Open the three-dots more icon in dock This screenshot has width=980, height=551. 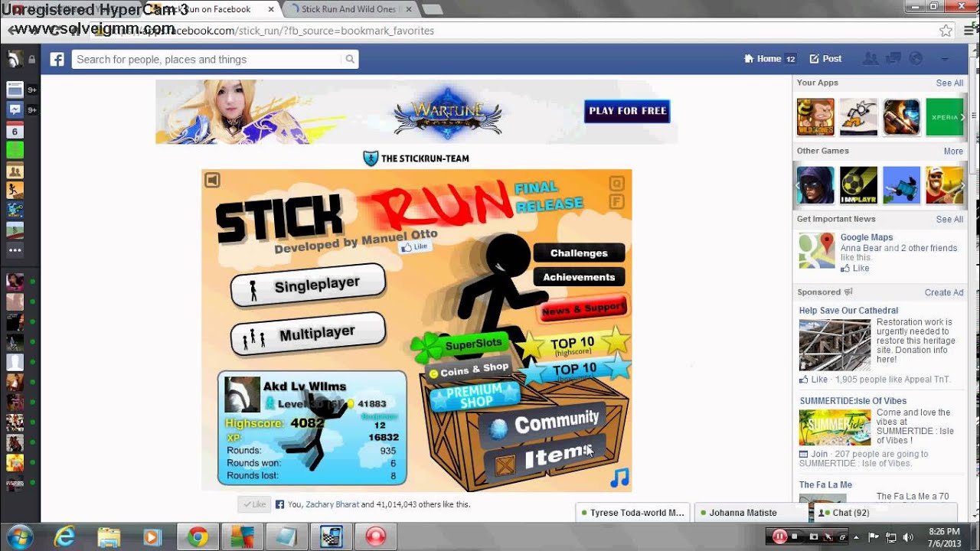click(15, 249)
